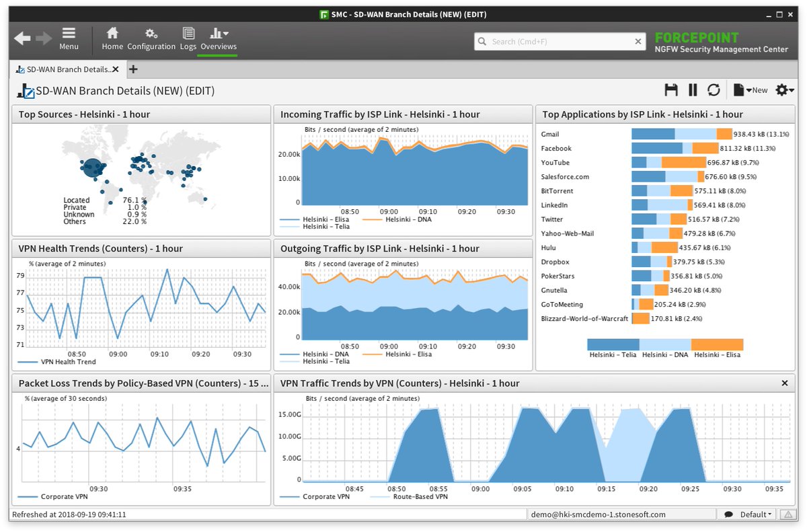Image resolution: width=807 pixels, height=532 pixels.
Task: Pause overview updating
Action: [x=693, y=90]
